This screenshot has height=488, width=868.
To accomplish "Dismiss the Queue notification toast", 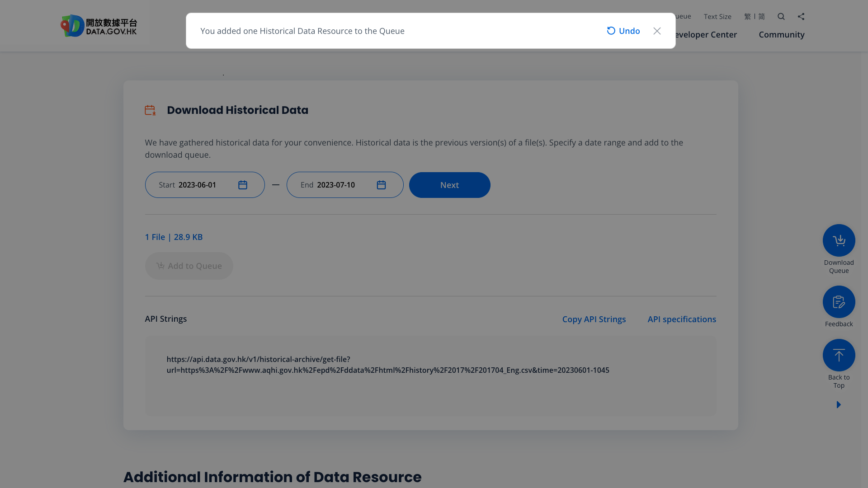I will pyautogui.click(x=657, y=31).
